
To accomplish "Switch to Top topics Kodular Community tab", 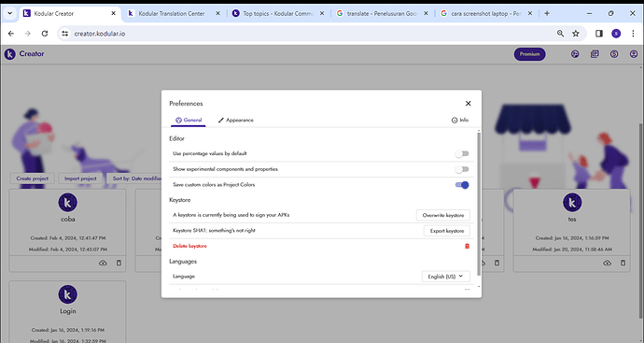I will pyautogui.click(x=278, y=14).
